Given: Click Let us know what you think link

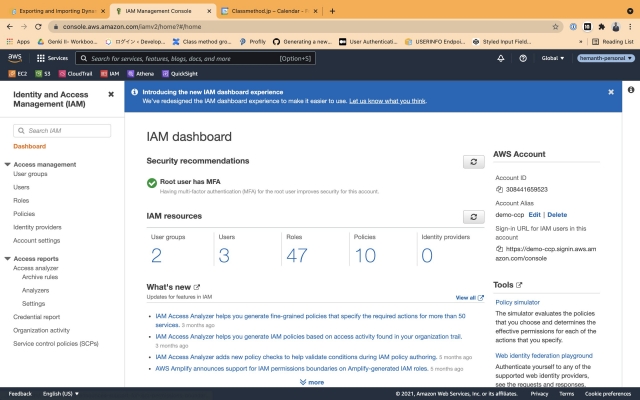Looking at the screenshot, I should point(387,101).
